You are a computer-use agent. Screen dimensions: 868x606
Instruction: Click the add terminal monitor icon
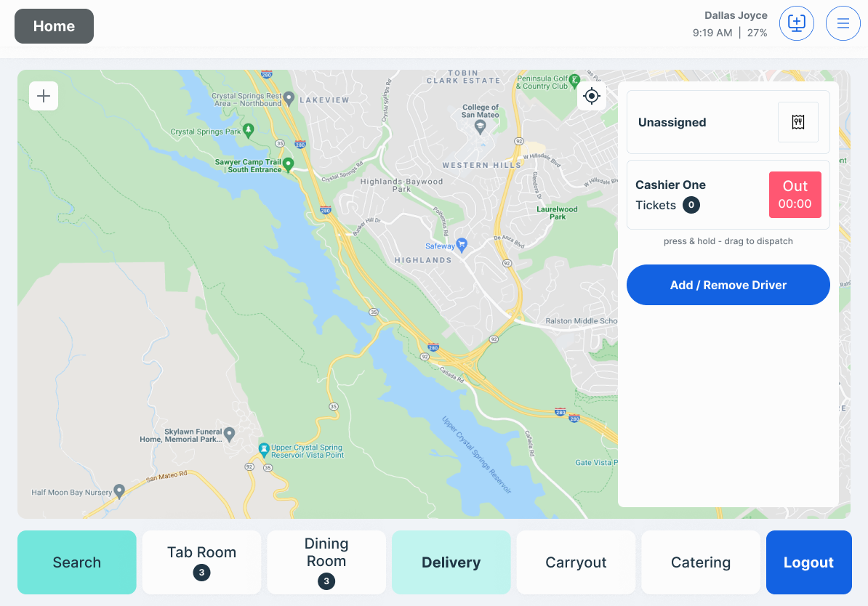pyautogui.click(x=796, y=23)
